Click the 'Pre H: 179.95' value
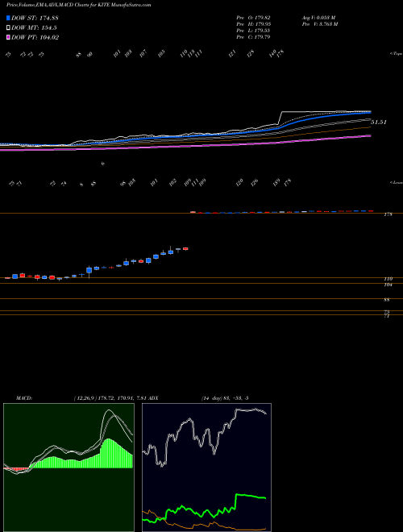 click(253, 23)
